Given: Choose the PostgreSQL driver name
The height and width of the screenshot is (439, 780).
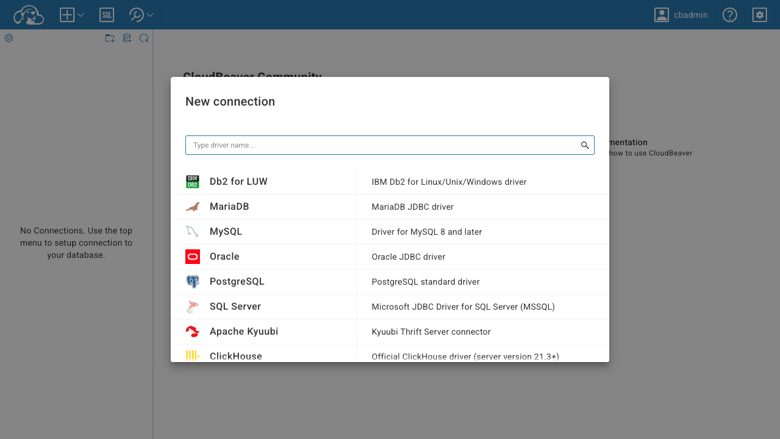Looking at the screenshot, I should [x=237, y=281].
